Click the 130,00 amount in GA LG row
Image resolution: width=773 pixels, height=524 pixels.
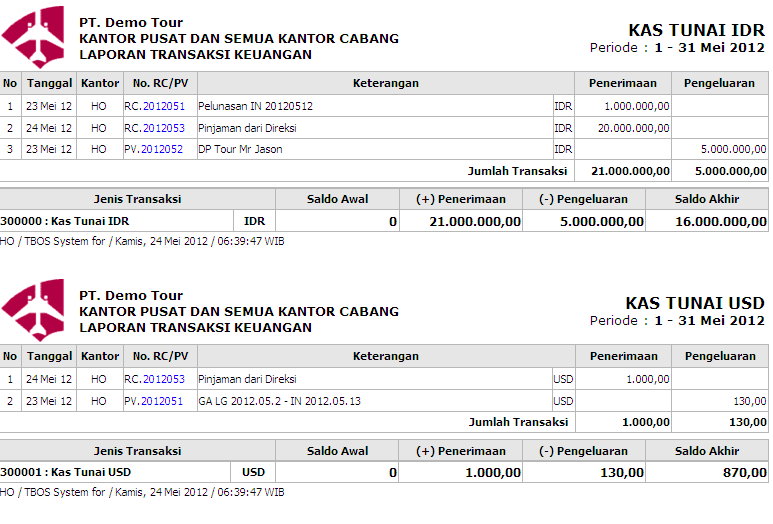click(750, 401)
